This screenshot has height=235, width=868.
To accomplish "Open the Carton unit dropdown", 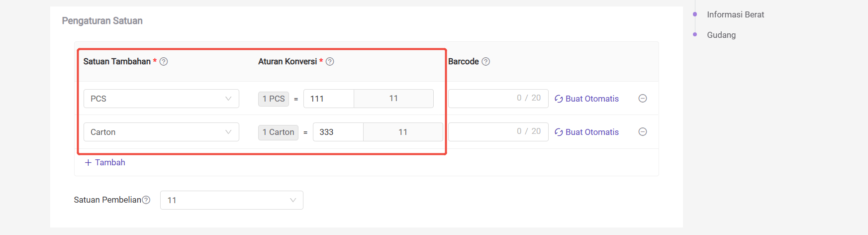I will coord(161,132).
